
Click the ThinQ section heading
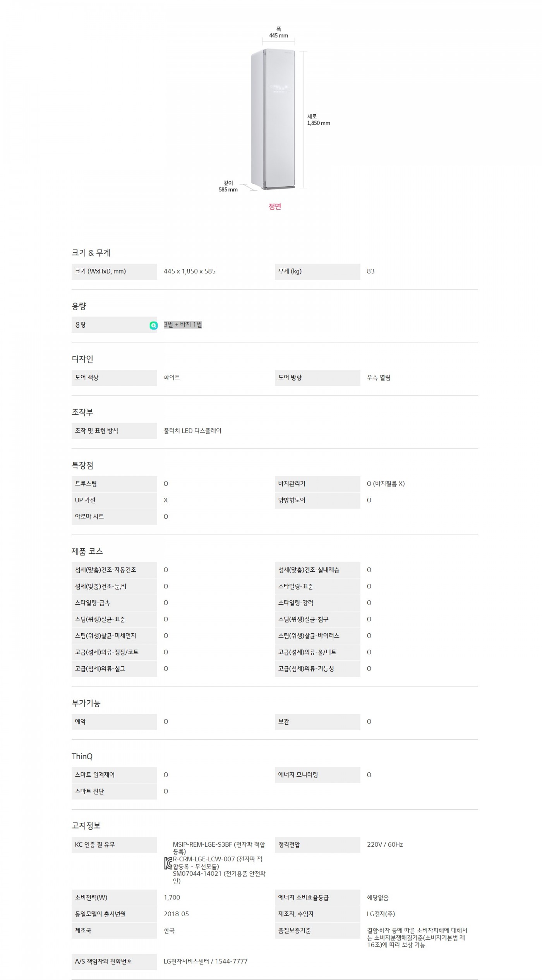(82, 756)
